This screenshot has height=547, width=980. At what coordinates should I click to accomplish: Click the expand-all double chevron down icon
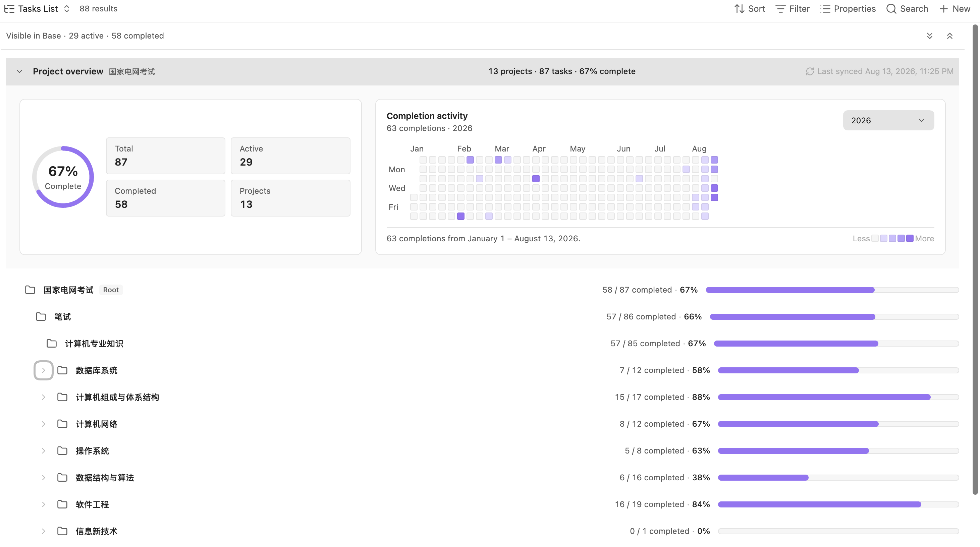(x=929, y=36)
